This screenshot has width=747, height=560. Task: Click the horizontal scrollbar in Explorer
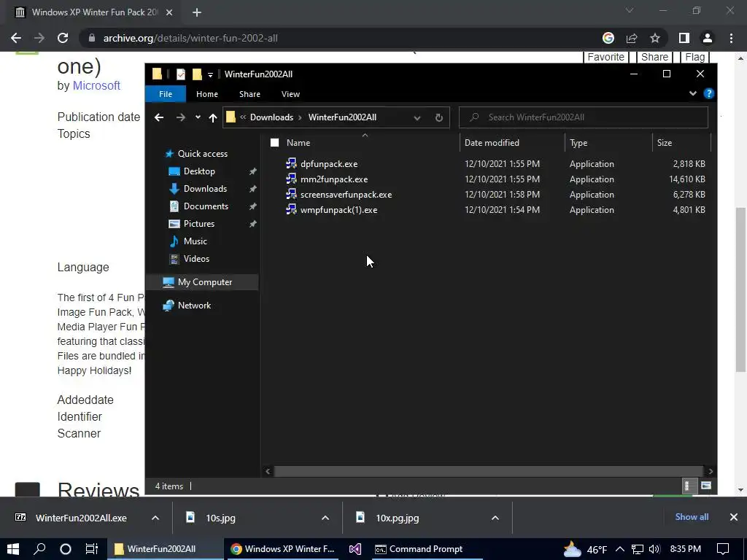click(489, 472)
